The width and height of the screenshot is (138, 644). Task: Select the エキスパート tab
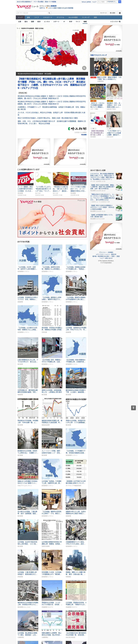click(x=48, y=17)
